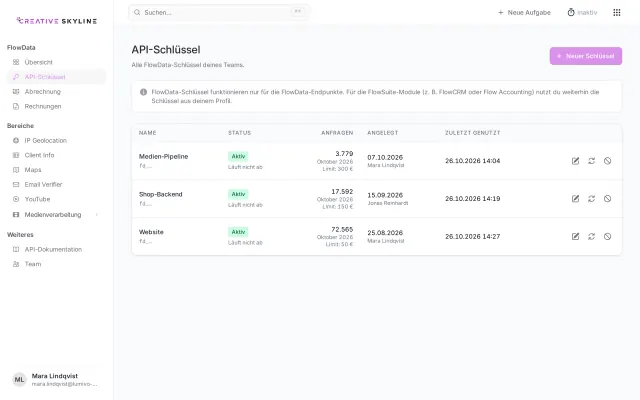The image size is (640, 400).
Task: Expand the Medienverarbeitung submenu chevron
Action: point(97,215)
